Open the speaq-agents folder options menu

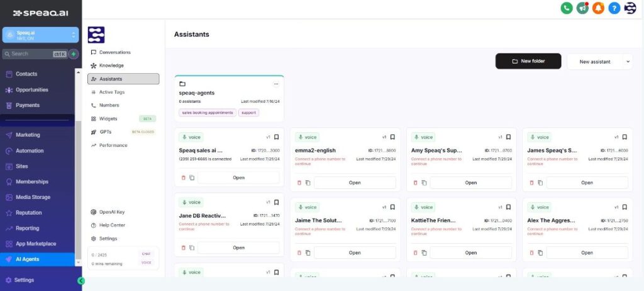click(x=276, y=84)
